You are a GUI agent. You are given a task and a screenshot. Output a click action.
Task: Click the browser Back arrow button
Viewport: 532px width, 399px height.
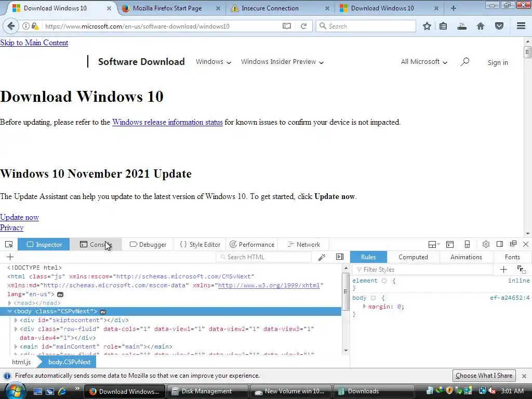click(11, 26)
